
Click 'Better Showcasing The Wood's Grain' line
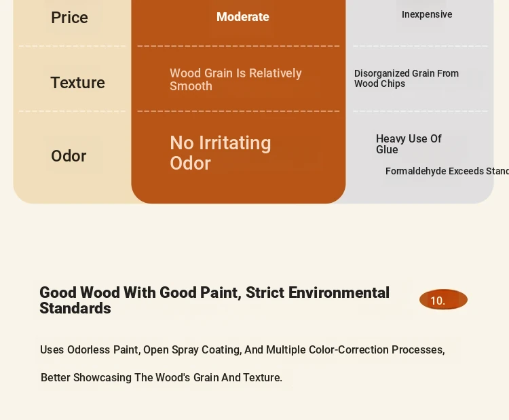(x=162, y=378)
